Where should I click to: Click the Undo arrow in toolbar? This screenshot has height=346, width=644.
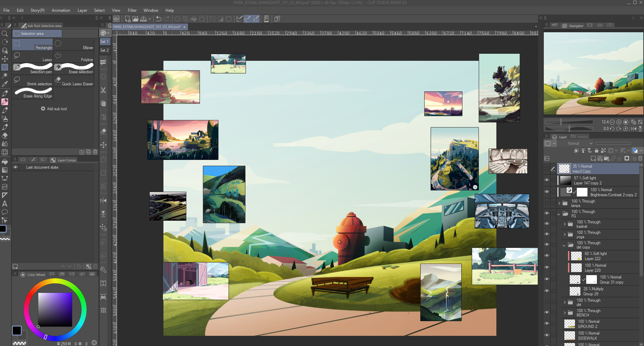point(159,19)
